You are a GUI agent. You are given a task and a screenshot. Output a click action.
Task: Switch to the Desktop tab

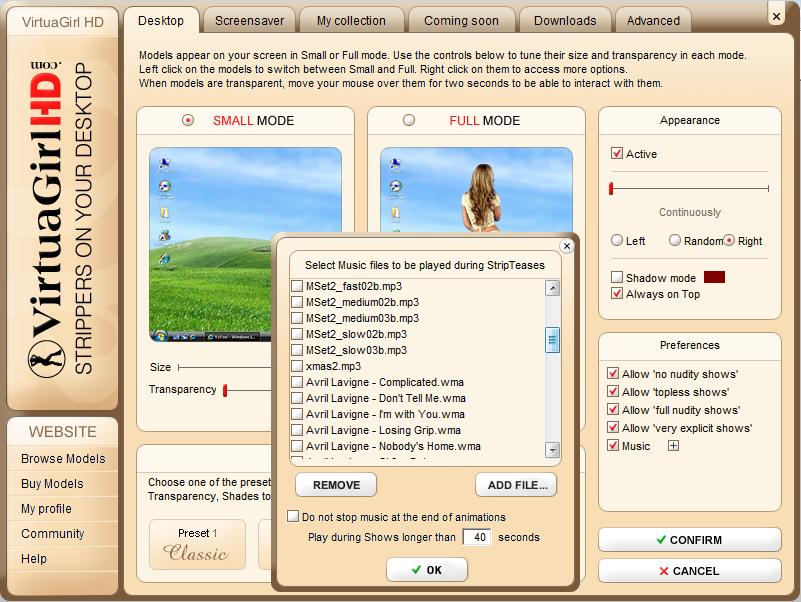click(161, 20)
